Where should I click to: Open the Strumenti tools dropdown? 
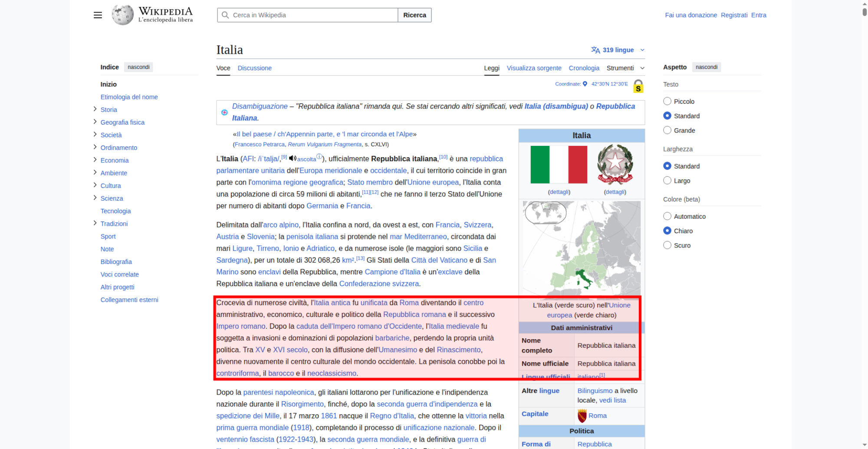pos(625,68)
